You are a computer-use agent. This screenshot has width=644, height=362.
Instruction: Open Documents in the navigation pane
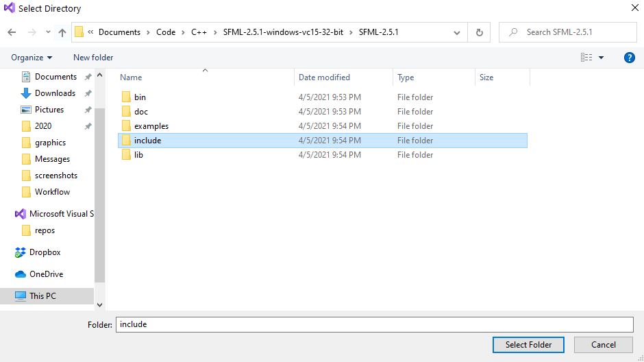pos(55,76)
